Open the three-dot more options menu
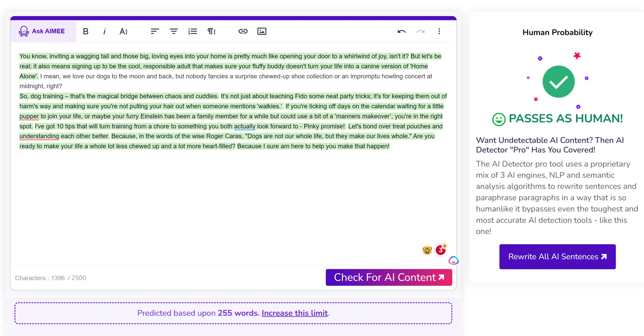Image resolution: width=644 pixels, height=336 pixels. [x=439, y=31]
